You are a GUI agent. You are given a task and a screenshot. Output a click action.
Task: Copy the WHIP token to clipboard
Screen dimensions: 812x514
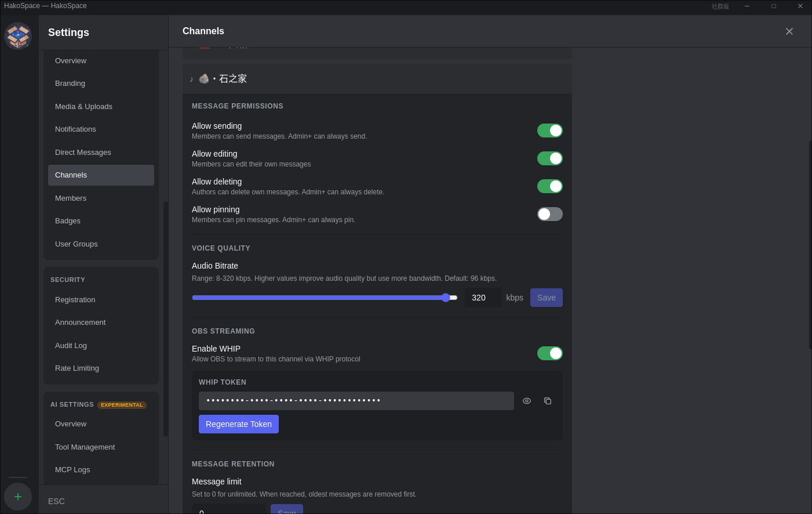548,400
